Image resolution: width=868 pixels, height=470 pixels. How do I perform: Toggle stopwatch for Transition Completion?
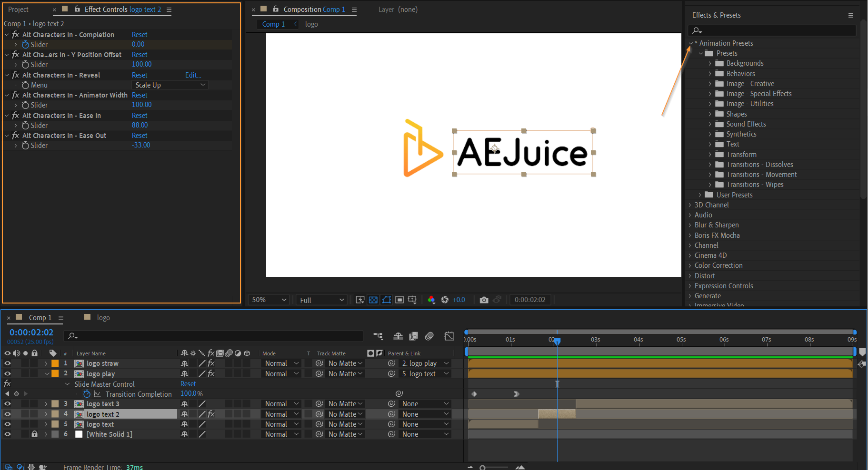(x=87, y=394)
